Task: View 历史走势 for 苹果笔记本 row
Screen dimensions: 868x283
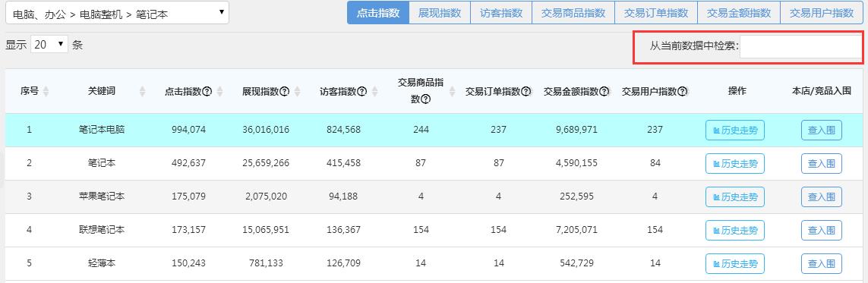Action: point(735,197)
